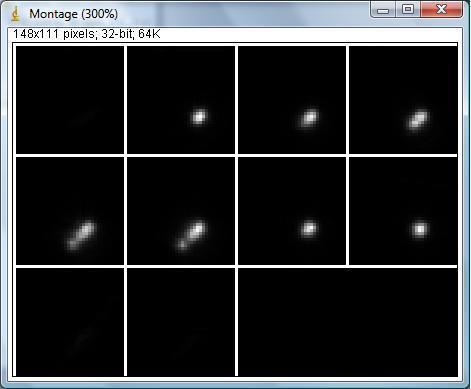Select the first nearly empty montage panel
The width and height of the screenshot is (471, 389).
click(70, 100)
